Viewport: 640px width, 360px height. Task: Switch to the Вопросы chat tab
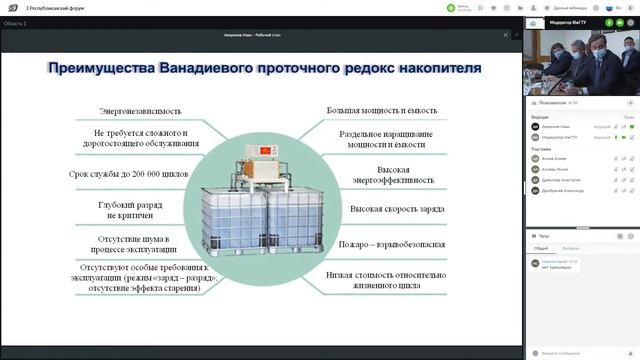pyautogui.click(x=571, y=249)
